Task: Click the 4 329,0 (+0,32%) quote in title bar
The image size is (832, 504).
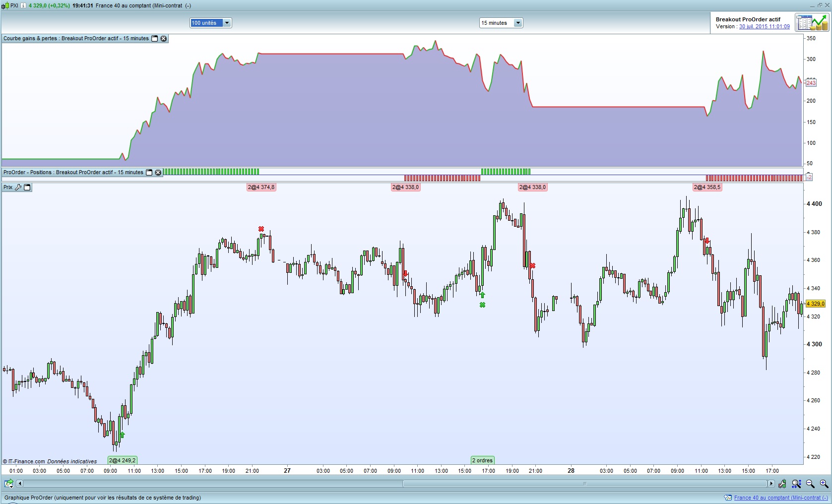Action: pyautogui.click(x=49, y=5)
